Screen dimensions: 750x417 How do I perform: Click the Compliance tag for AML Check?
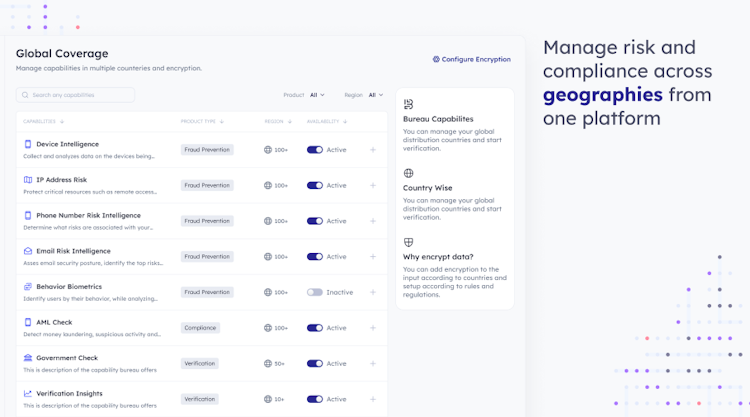coord(200,328)
